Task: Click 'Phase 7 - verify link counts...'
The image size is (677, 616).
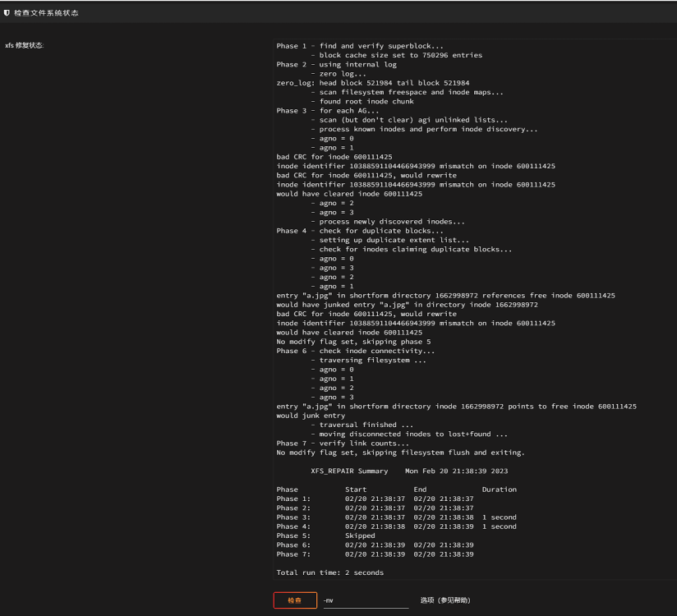Action: (343, 444)
